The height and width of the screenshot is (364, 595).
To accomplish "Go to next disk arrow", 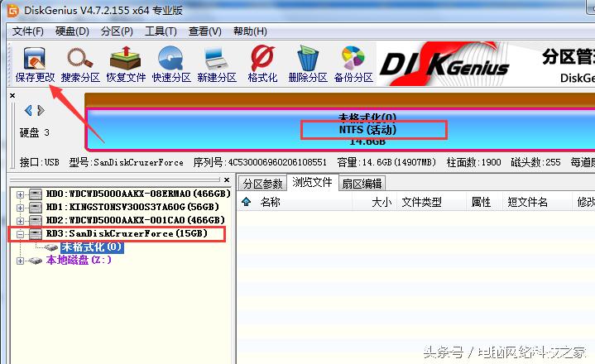I will coord(41,110).
